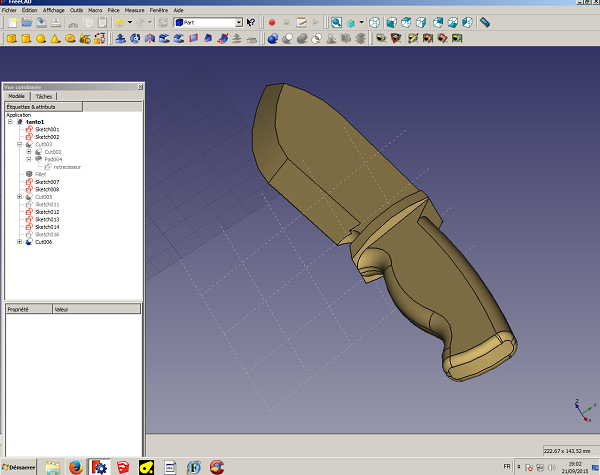This screenshot has height=475, width=600.
Task: Create a Torus primitive
Action: (70, 38)
